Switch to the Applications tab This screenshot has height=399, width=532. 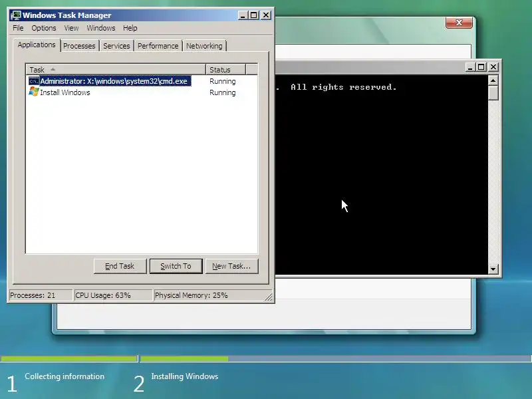[x=37, y=45]
